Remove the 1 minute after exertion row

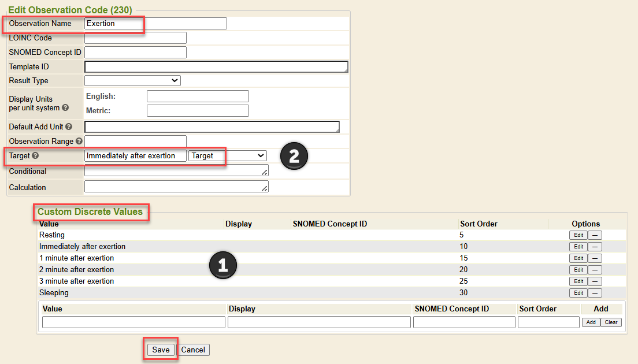[595, 258]
